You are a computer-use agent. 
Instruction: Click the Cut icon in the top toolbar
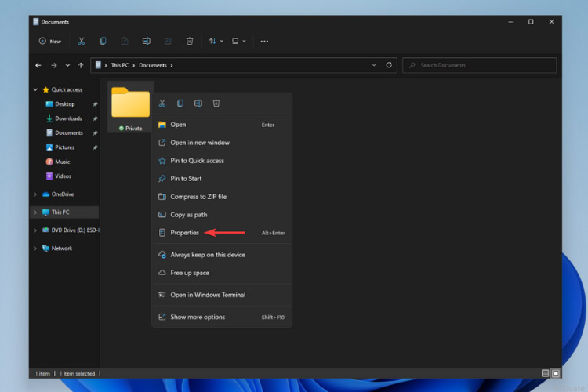pyautogui.click(x=81, y=41)
